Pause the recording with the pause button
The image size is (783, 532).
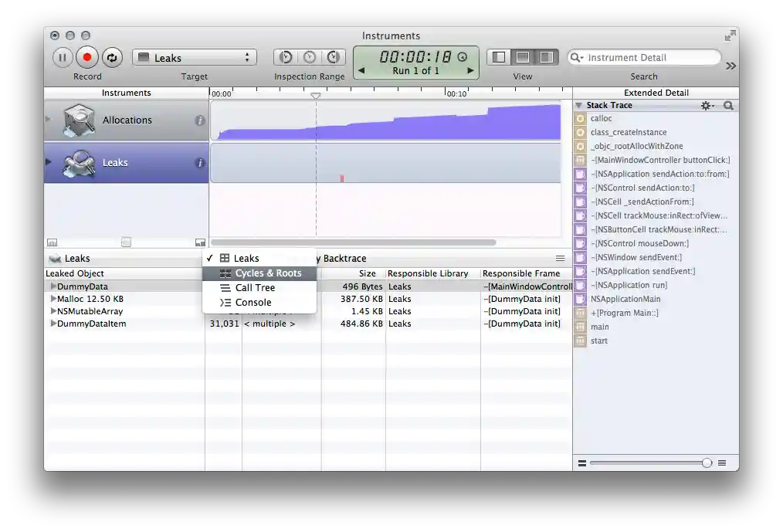pos(63,58)
